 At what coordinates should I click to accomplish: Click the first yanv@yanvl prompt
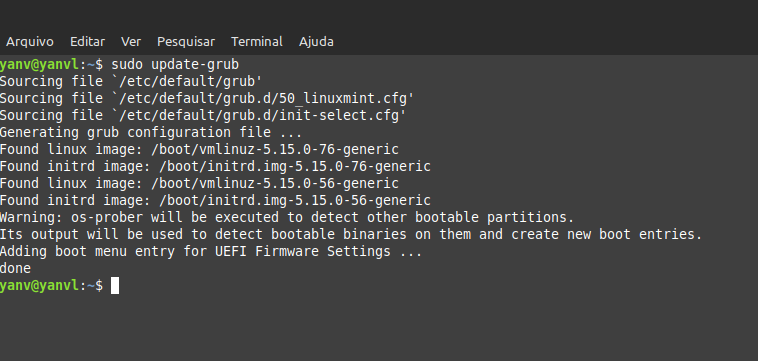(39, 64)
